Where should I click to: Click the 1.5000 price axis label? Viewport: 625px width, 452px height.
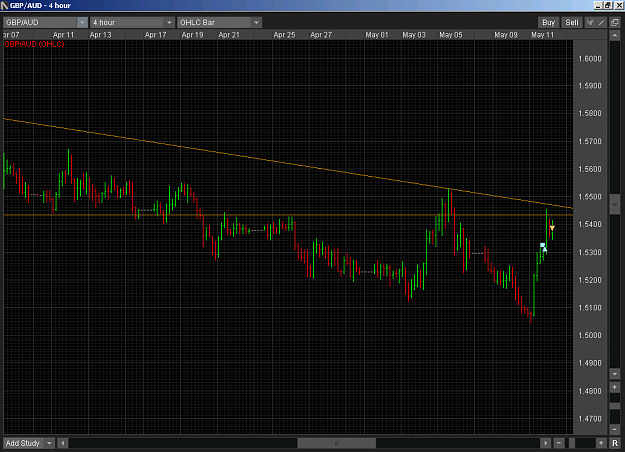click(590, 335)
